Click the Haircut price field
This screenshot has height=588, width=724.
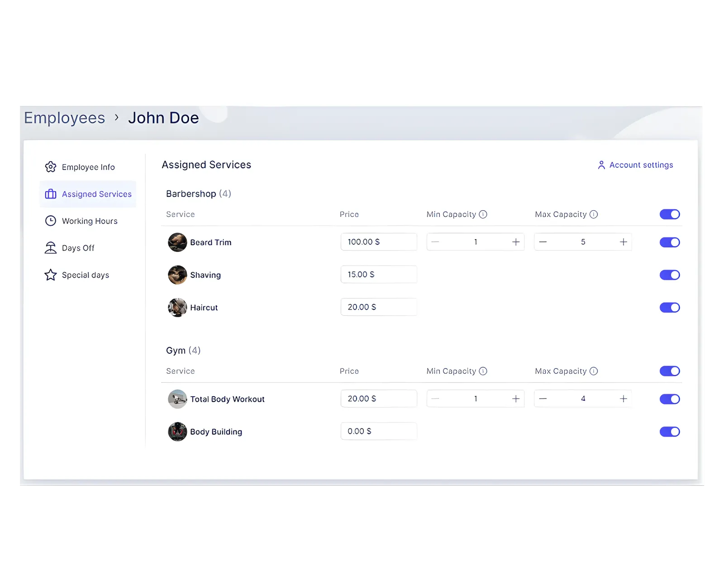pos(378,307)
